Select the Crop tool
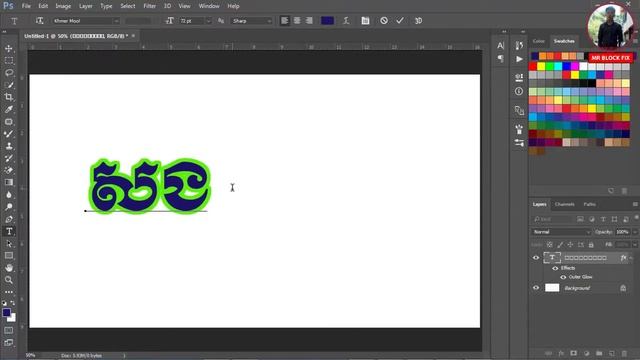This screenshot has width=640, height=360. [x=9, y=97]
